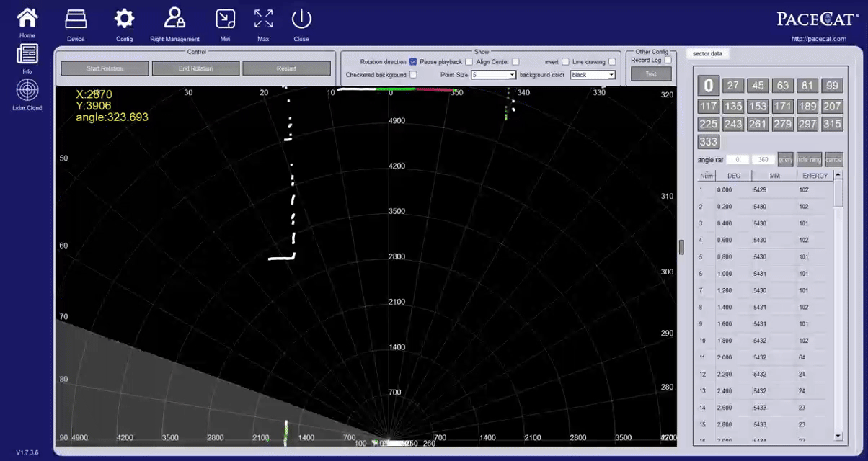Select sector 81 button

(807, 86)
